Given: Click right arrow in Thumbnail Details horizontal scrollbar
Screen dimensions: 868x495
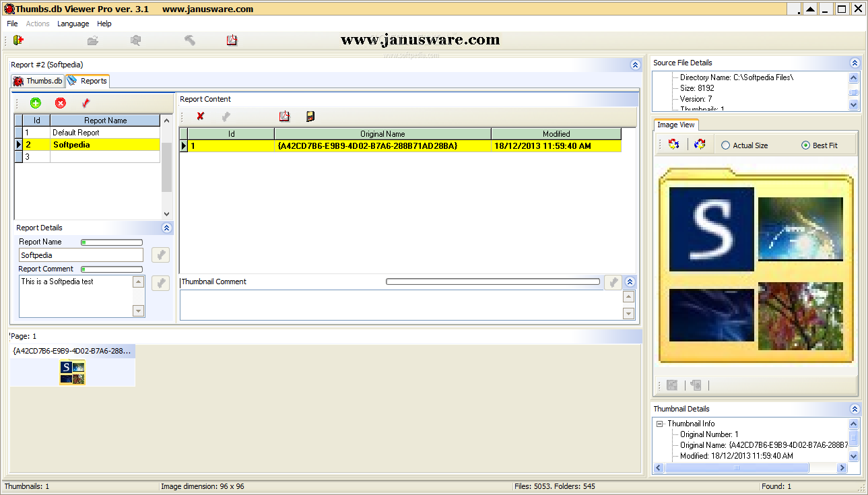Looking at the screenshot, I should (841, 467).
